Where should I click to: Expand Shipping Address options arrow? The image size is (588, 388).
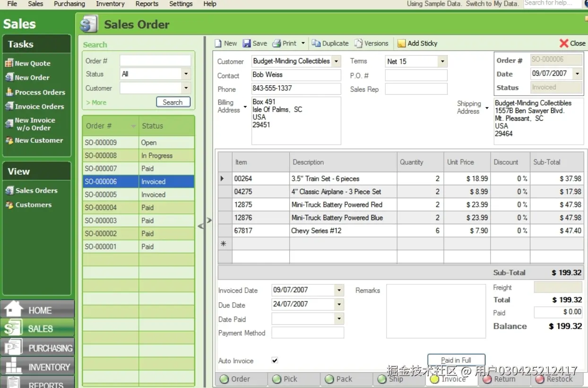(487, 108)
